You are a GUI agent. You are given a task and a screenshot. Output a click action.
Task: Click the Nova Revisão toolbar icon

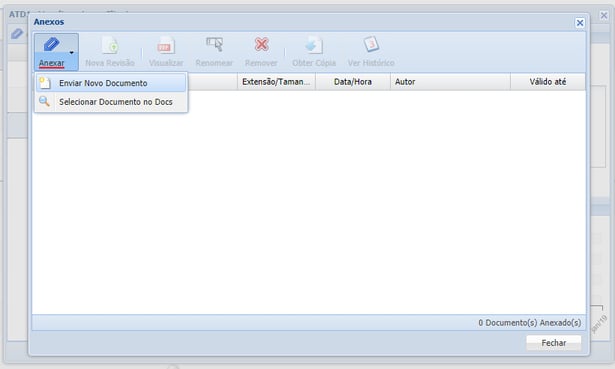pos(110,45)
